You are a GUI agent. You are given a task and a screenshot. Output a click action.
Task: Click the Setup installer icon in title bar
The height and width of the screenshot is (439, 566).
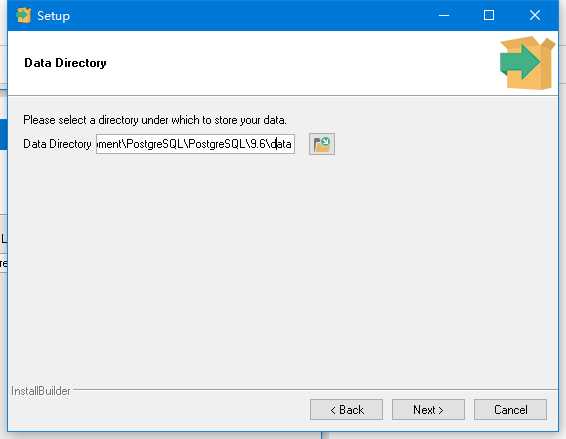23,16
